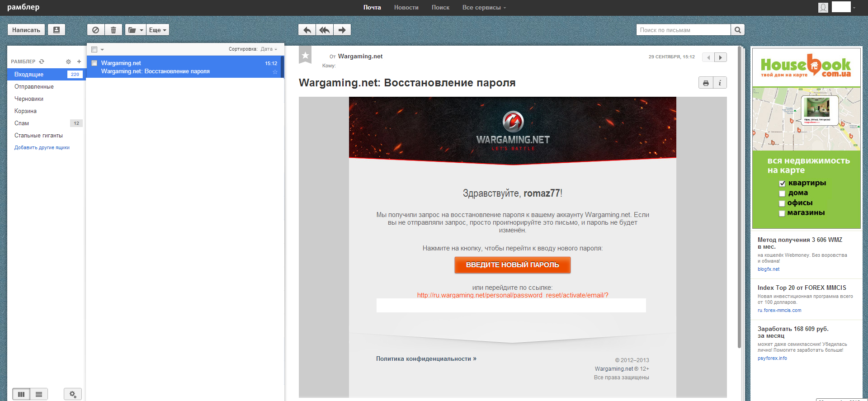868x401 pixels.
Task: Tick the Wargaming.net message checkbox
Action: click(94, 63)
